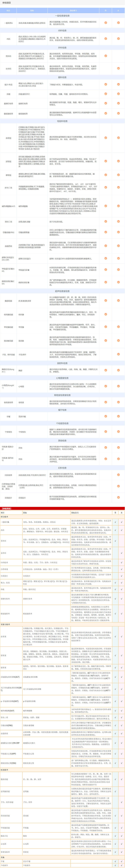Click the 肝功三项 row name
This screenshot has height=868, width=125.
(8, 188)
